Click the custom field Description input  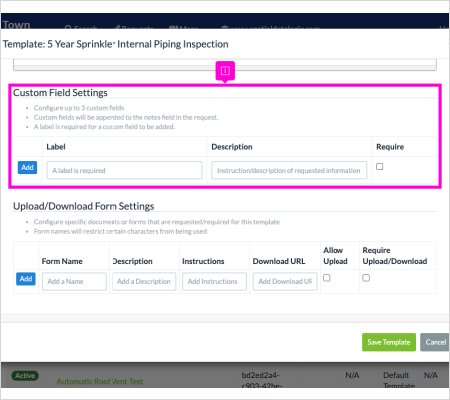[x=289, y=170]
